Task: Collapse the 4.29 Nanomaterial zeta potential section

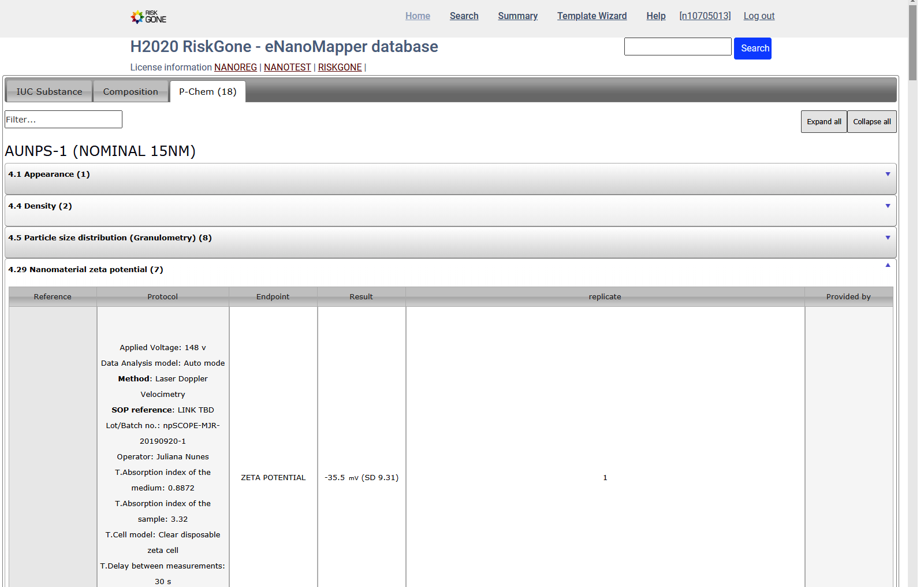Action: (888, 265)
